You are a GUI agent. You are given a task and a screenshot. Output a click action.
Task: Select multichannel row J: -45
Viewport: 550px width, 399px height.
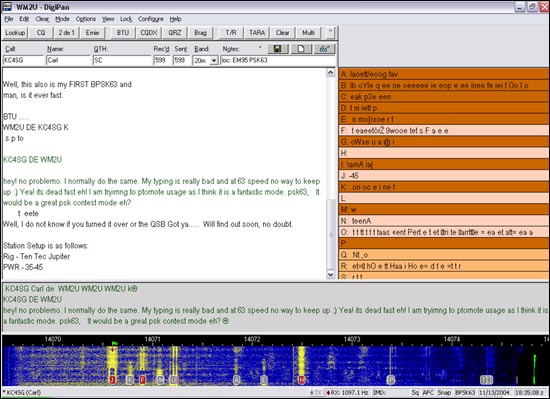click(x=444, y=176)
